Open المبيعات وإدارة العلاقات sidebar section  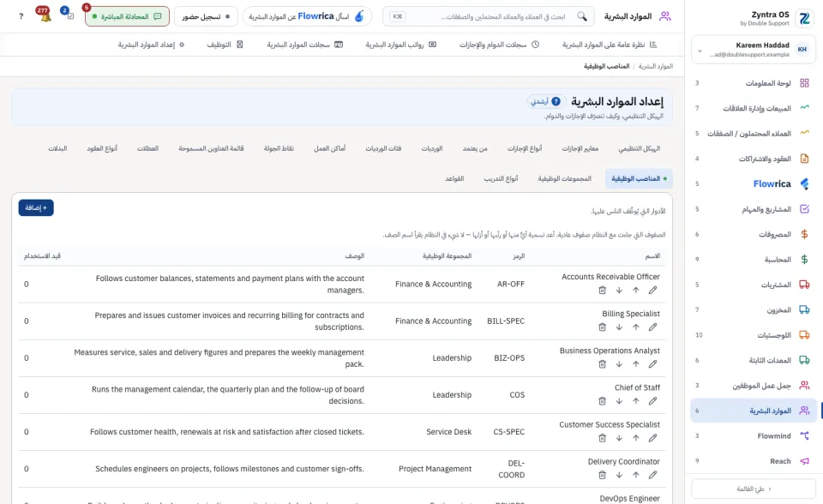click(754, 108)
